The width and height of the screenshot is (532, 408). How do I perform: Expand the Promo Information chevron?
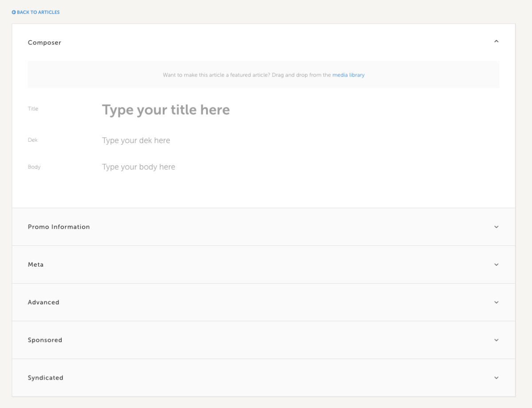pyautogui.click(x=496, y=227)
